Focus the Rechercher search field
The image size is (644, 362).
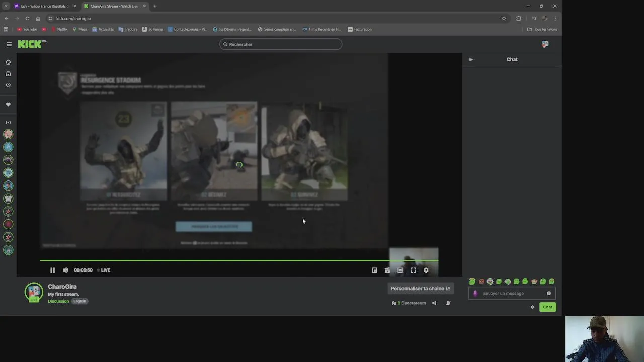(x=281, y=44)
